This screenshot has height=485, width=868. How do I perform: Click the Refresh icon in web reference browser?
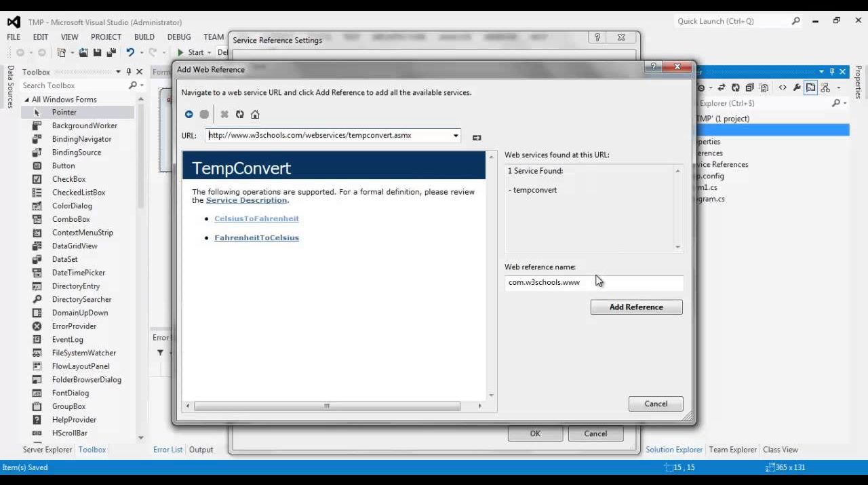point(239,115)
